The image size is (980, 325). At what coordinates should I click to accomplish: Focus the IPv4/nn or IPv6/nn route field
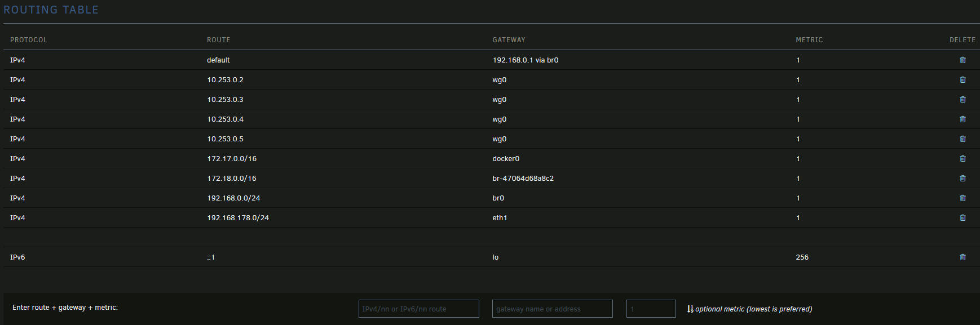[x=418, y=309]
